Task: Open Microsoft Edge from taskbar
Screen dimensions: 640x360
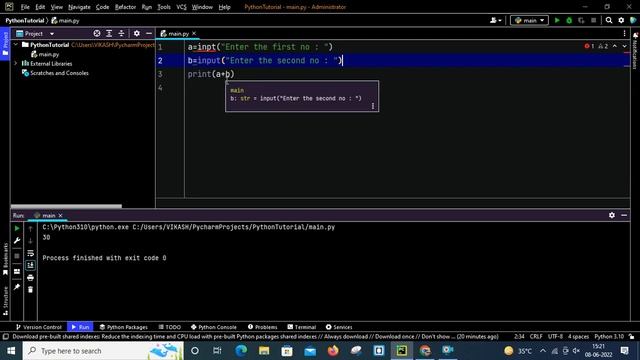Action: pyautogui.click(x=241, y=351)
